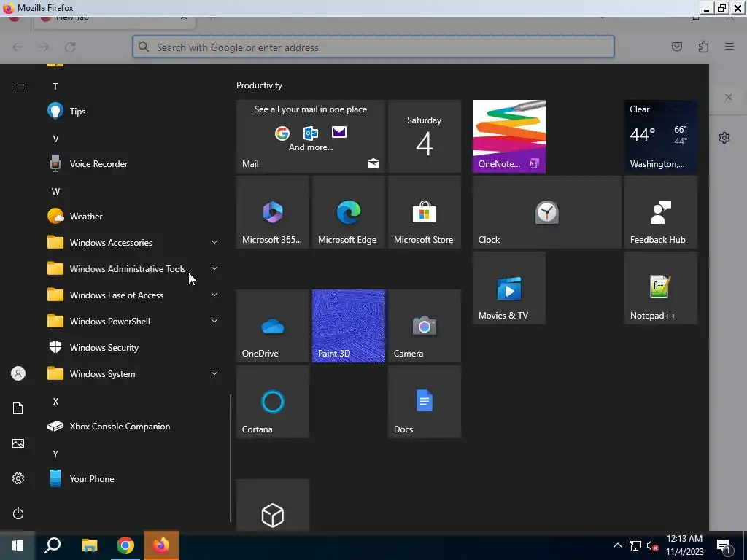Open Cortana tile
The width and height of the screenshot is (747, 560).
click(x=273, y=402)
